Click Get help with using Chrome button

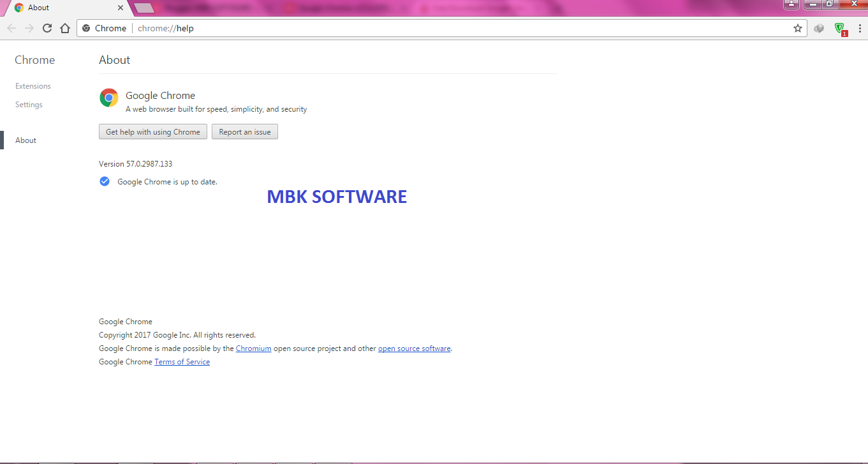tap(153, 132)
